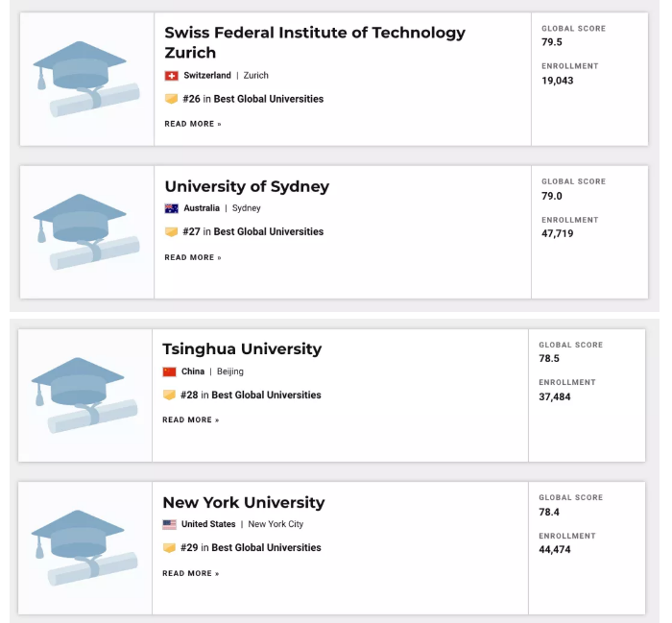Screen dimensions: 672x623
Task: Click the #26 ranking badge icon
Action: 172,99
